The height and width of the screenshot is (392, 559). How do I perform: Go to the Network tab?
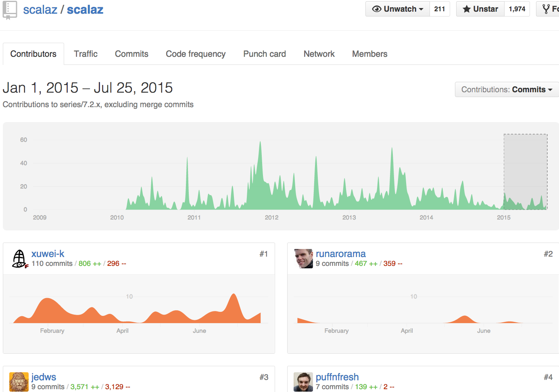319,54
